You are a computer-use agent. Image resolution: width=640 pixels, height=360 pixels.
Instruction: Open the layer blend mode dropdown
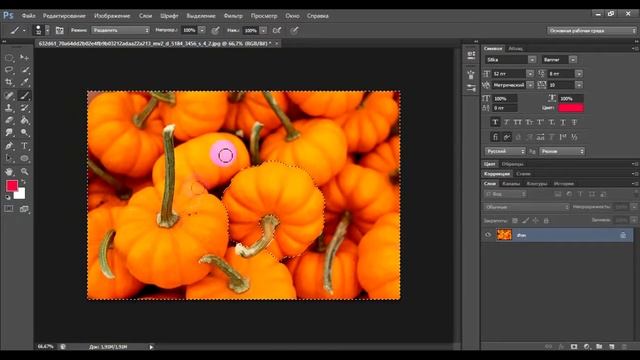tap(527, 207)
